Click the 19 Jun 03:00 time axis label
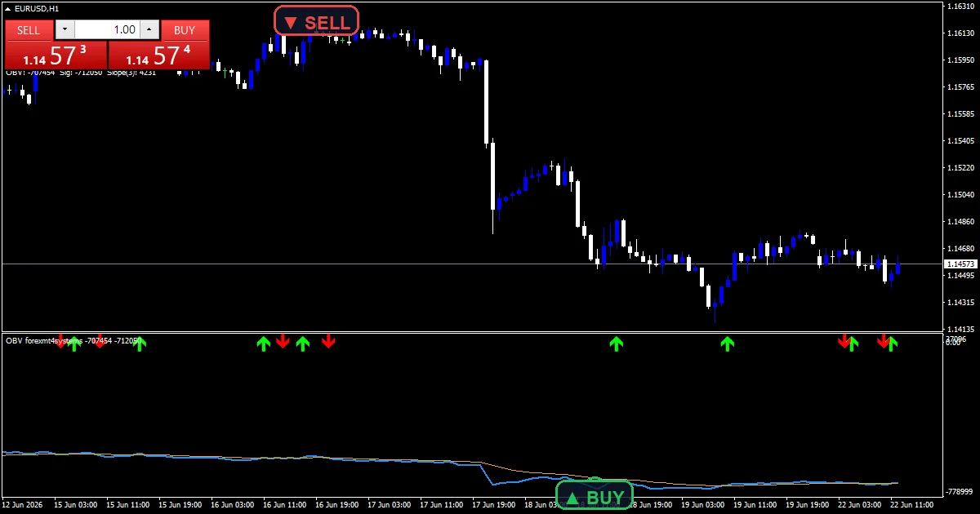This screenshot has width=980, height=514. coord(702,505)
